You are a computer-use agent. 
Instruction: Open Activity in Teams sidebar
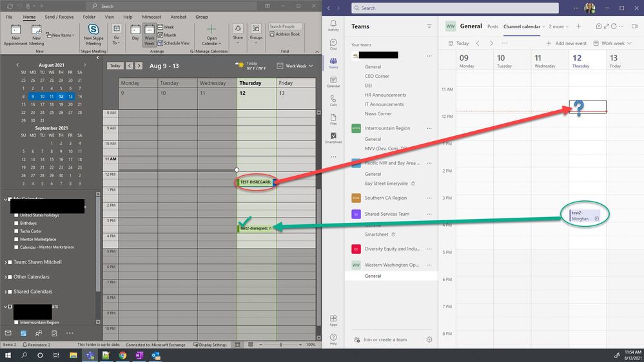333,26
